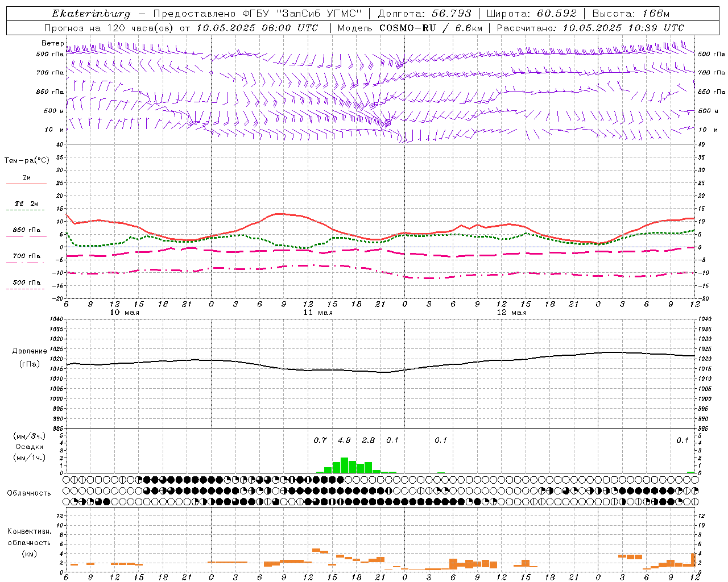Click the Высота: 166м header value
Viewport: 728px width, 582px height.
(631, 14)
